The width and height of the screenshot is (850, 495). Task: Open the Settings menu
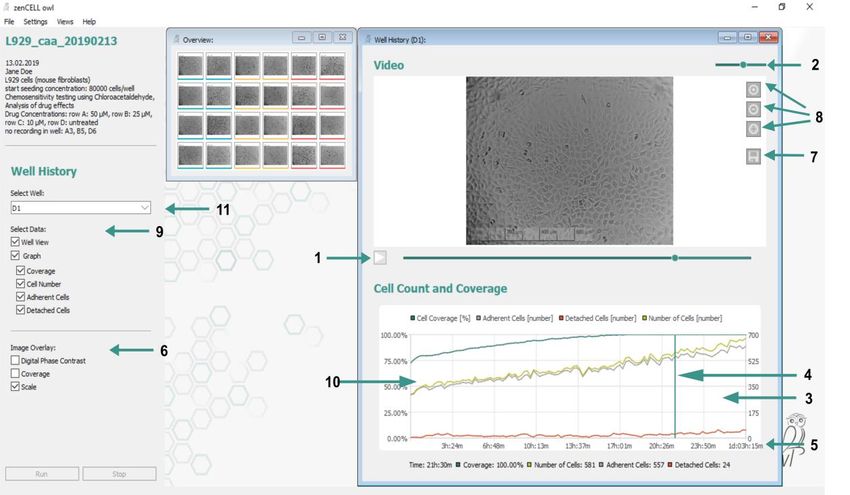coord(35,22)
